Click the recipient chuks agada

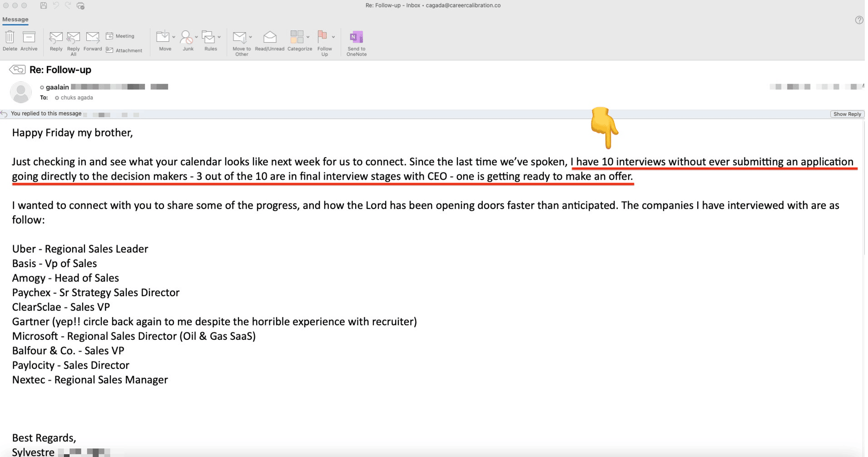coord(77,98)
